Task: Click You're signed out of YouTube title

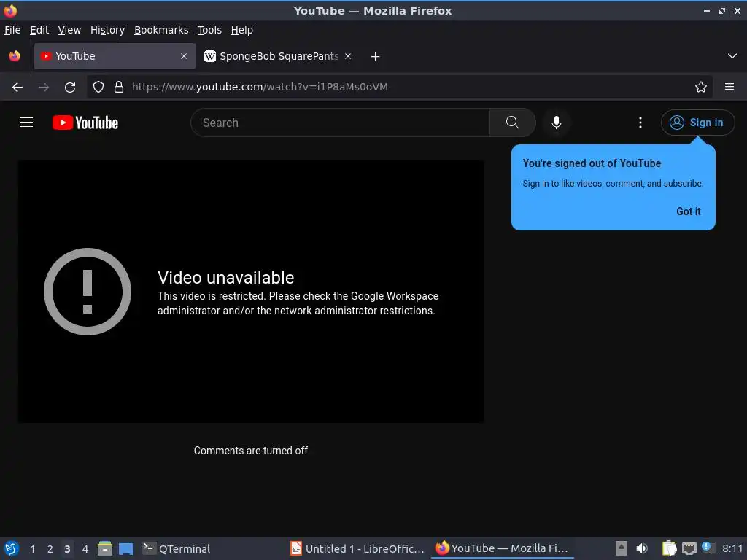Action: (x=592, y=163)
